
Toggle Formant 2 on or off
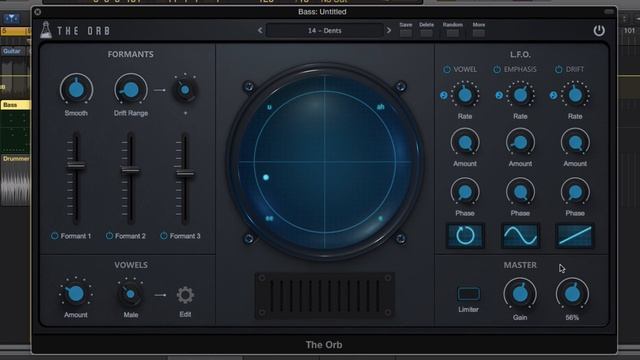109,236
